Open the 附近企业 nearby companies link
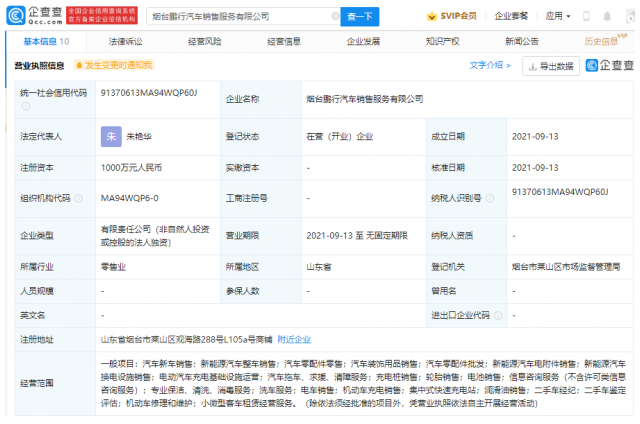 pyautogui.click(x=294, y=339)
